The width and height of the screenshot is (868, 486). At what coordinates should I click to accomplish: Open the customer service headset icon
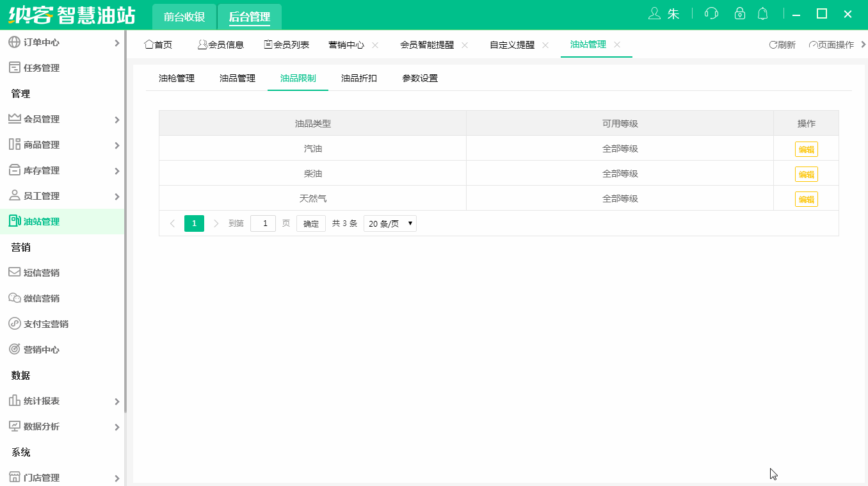click(711, 13)
